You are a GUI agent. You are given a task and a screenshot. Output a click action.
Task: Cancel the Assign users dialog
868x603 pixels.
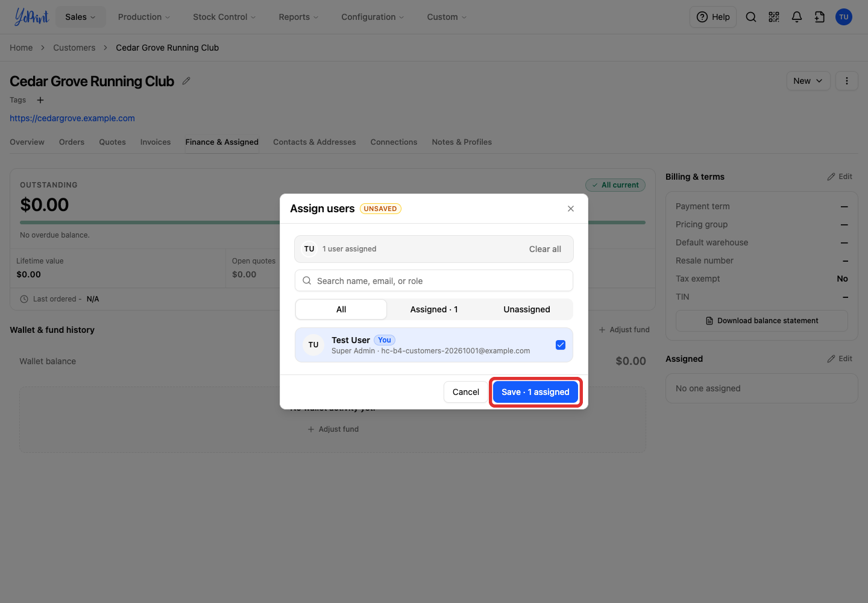pos(466,392)
